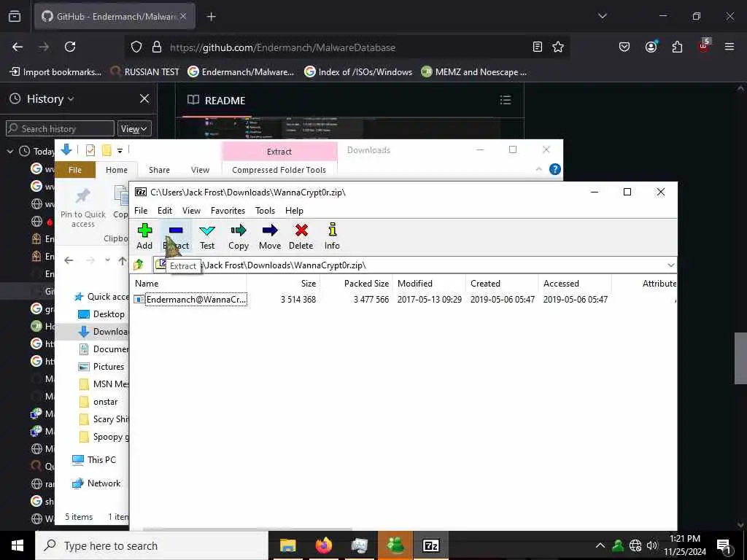Click the Test icon in 7-Zip
The height and width of the screenshot is (560, 747).
pos(207,236)
